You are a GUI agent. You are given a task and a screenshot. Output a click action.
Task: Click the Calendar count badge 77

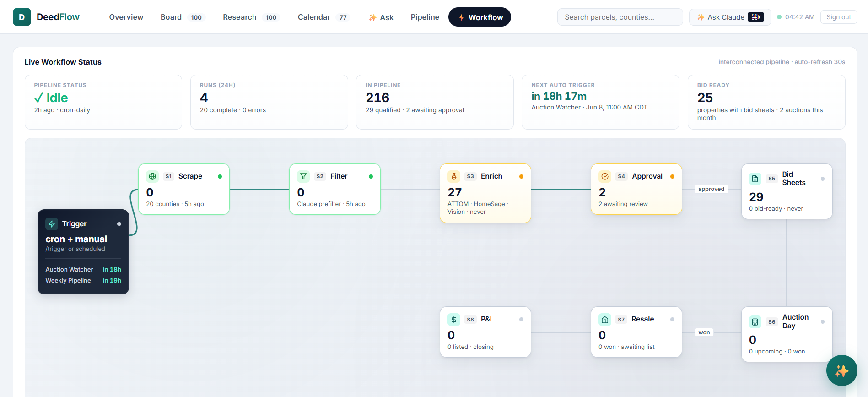tap(343, 17)
